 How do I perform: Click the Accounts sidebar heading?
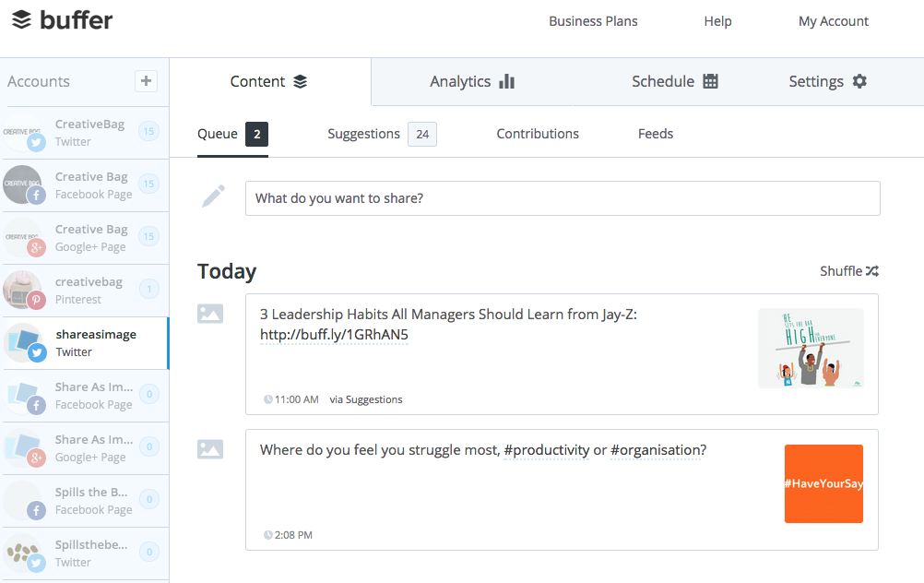point(39,81)
